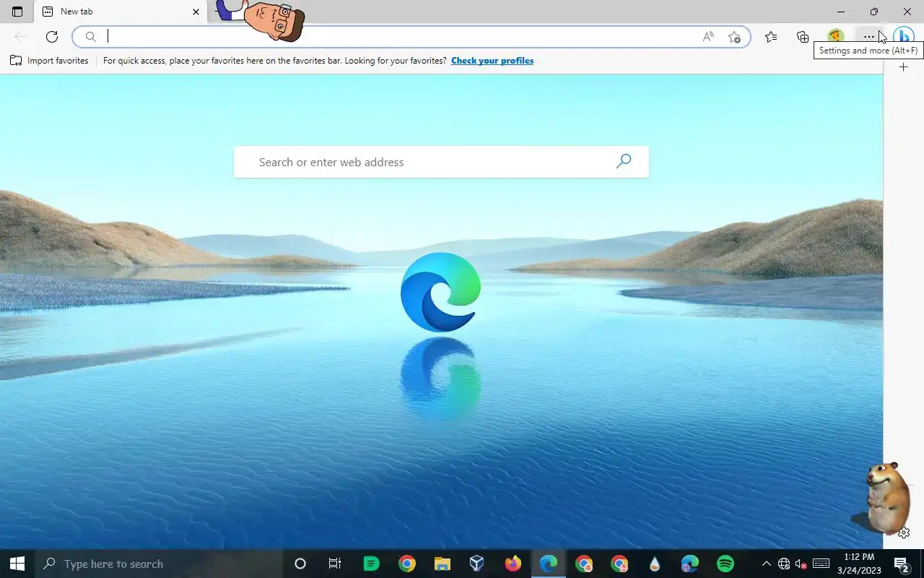Open Task View on the taskbar
Viewport: 924px width, 578px height.
pos(335,564)
